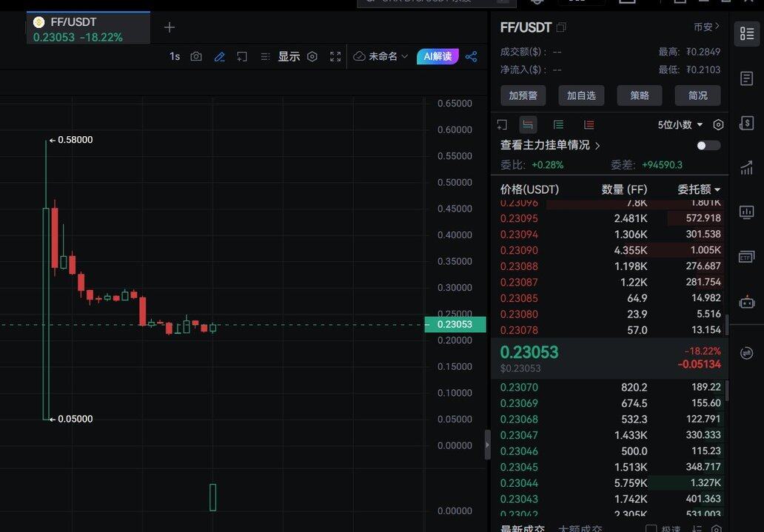
Task: Click the 加预警 button
Action: 523,95
